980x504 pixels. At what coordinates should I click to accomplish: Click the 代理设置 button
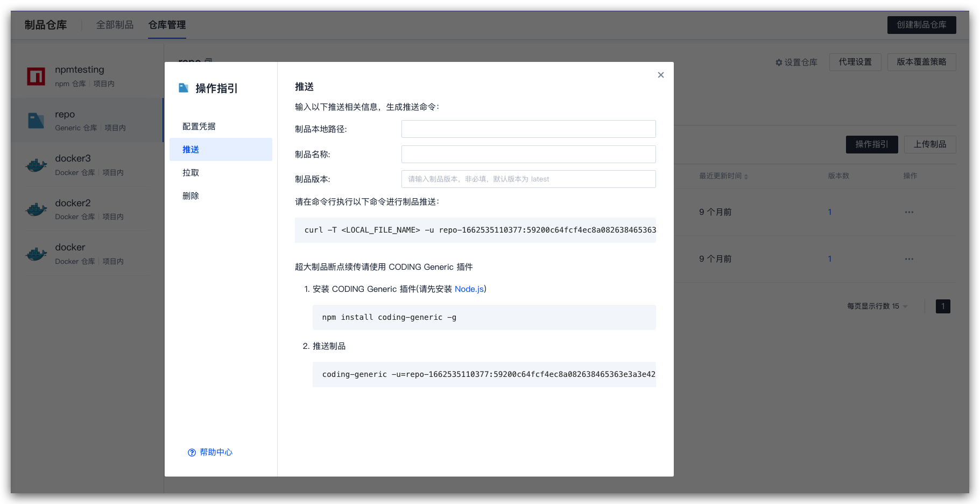point(855,62)
